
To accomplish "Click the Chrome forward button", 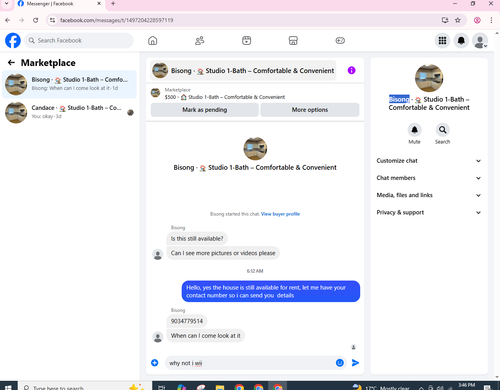I will pos(21,20).
